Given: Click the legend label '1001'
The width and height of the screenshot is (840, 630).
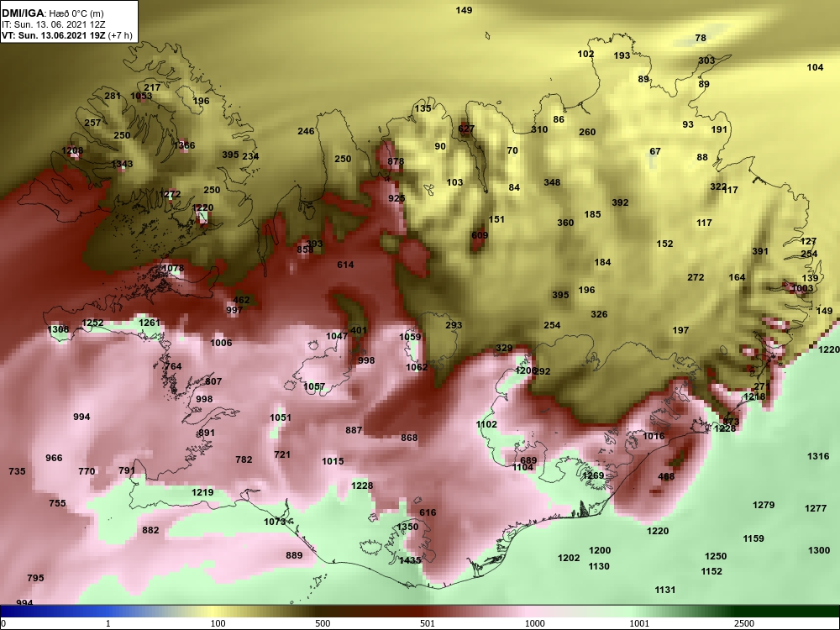Looking at the screenshot, I should pos(639,623).
